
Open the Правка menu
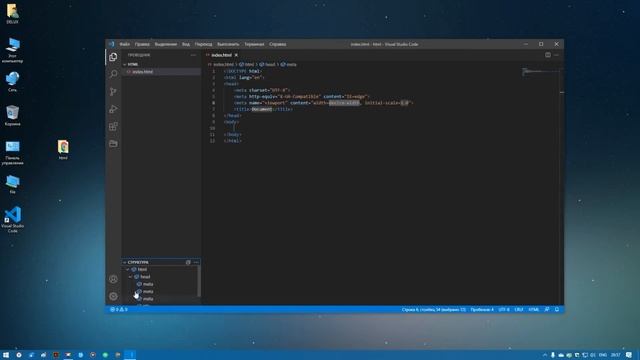[142, 44]
